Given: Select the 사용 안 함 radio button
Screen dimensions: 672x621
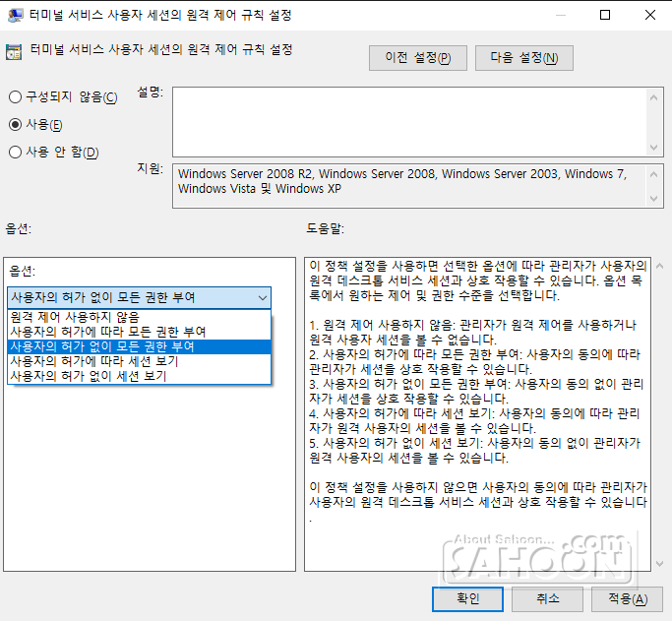Looking at the screenshot, I should coord(16,153).
